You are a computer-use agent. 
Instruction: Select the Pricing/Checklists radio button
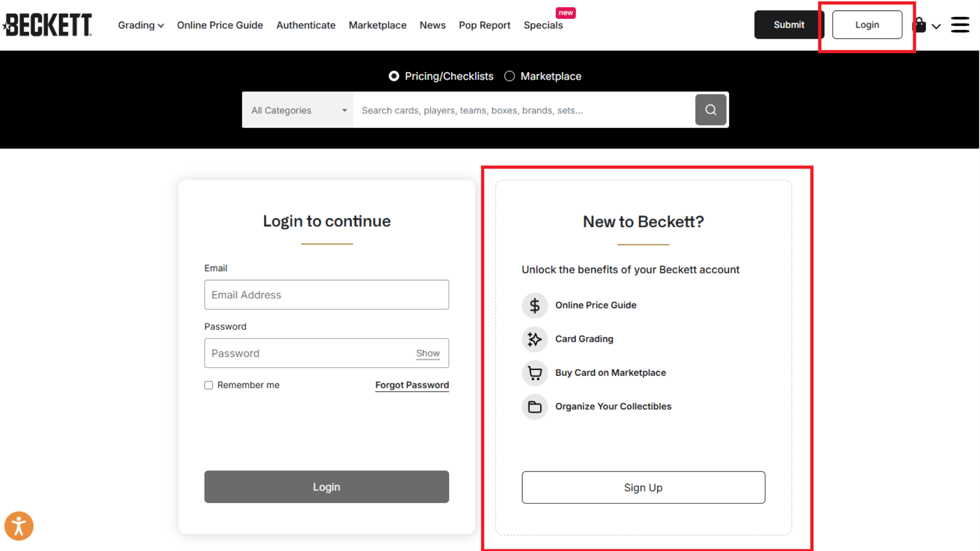[394, 76]
